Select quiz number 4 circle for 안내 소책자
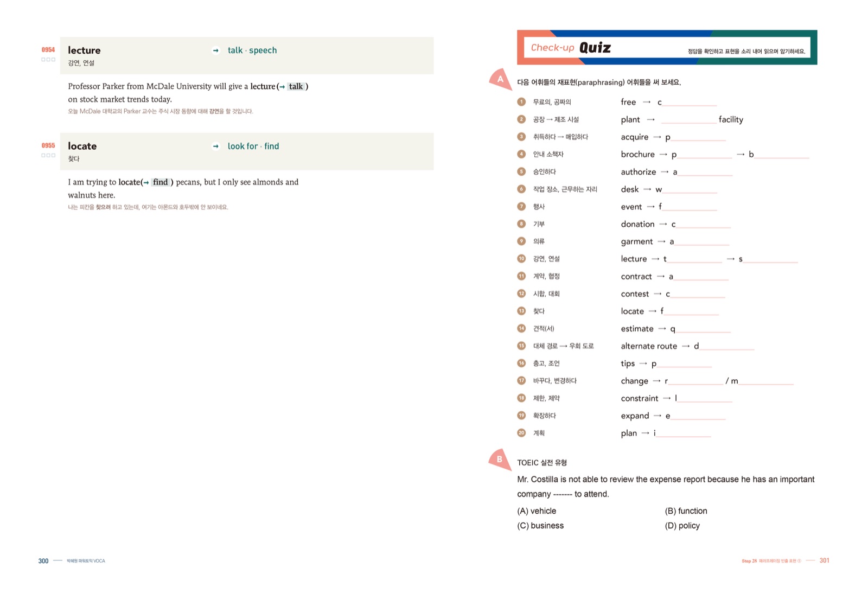 click(x=521, y=154)
